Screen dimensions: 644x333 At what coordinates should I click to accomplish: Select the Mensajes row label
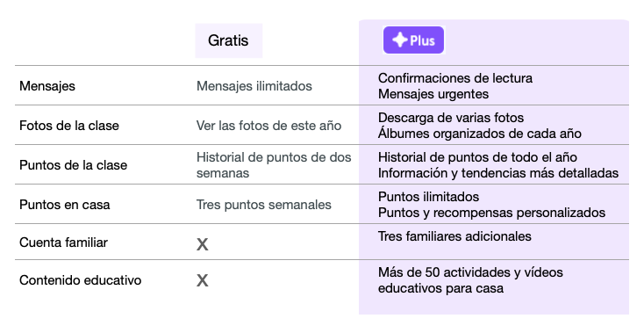47,86
